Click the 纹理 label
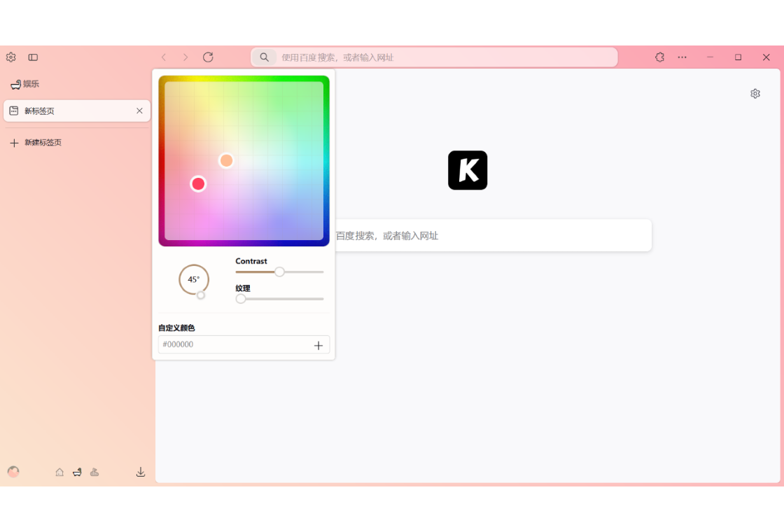 (x=242, y=288)
